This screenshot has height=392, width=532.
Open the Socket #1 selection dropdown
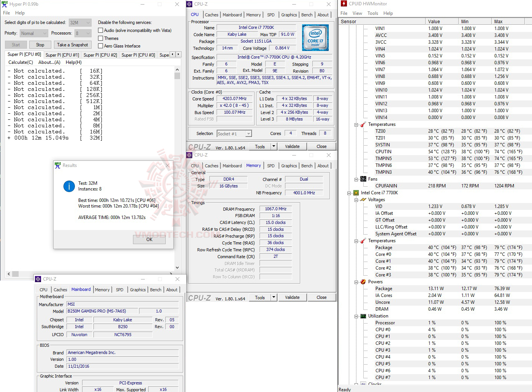point(248,133)
